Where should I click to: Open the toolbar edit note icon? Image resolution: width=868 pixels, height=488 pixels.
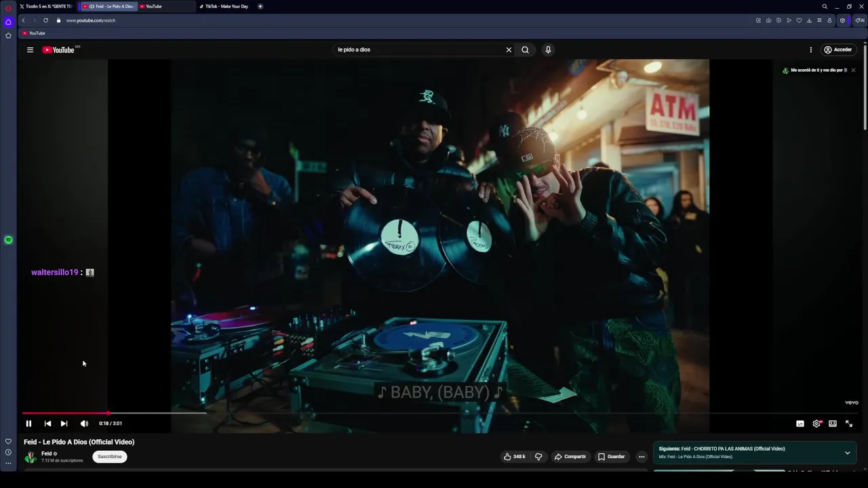(758, 20)
